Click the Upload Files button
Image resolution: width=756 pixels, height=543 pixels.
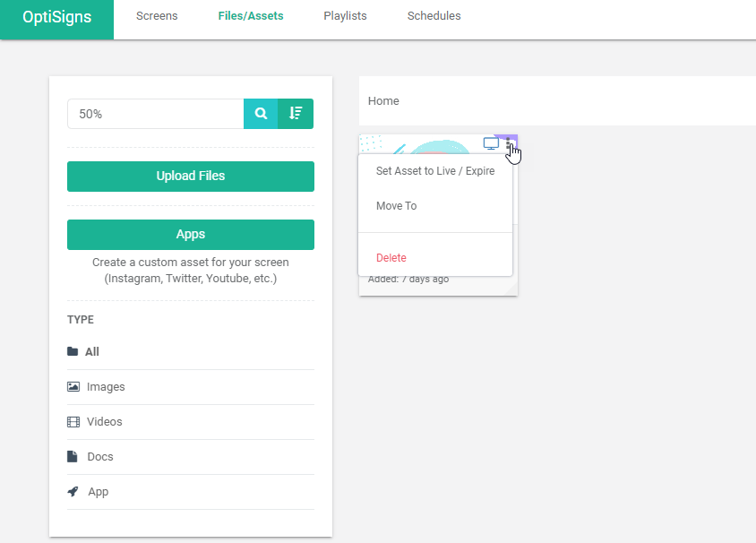[191, 176]
